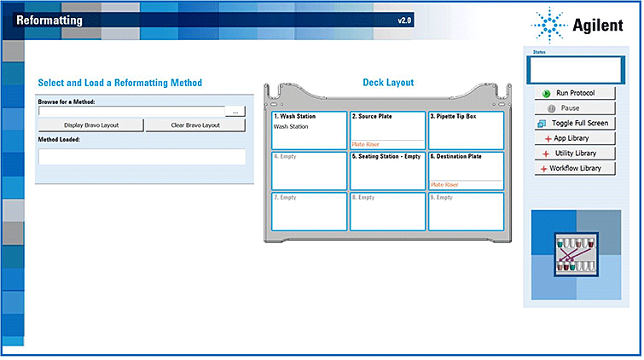Viewport: 644px width, 360px height.
Task: Click the grey Pause icon
Action: click(x=551, y=108)
